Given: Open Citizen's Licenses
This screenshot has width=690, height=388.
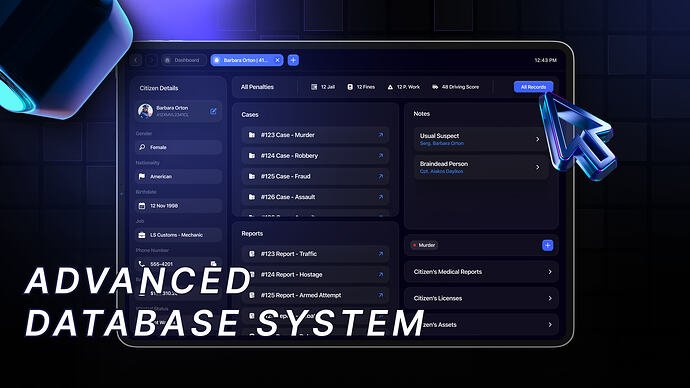Looking at the screenshot, I should click(481, 298).
